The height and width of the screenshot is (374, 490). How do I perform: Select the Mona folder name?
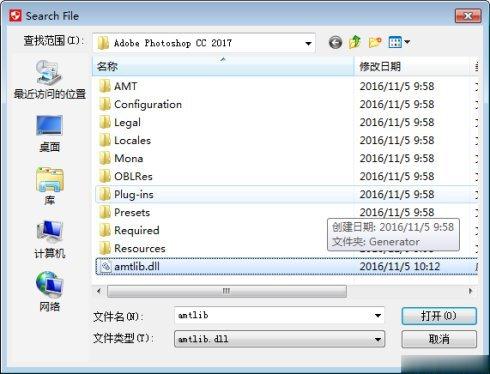pos(129,158)
